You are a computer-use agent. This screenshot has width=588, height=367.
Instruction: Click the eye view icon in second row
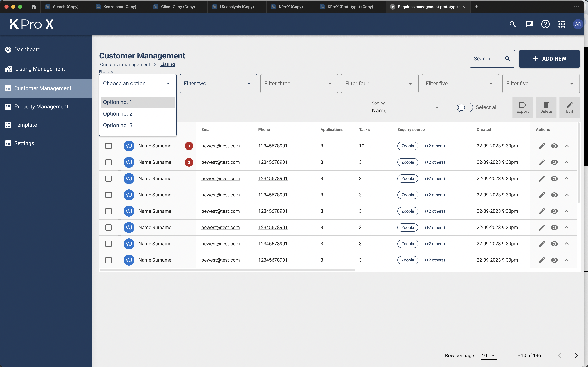point(554,162)
